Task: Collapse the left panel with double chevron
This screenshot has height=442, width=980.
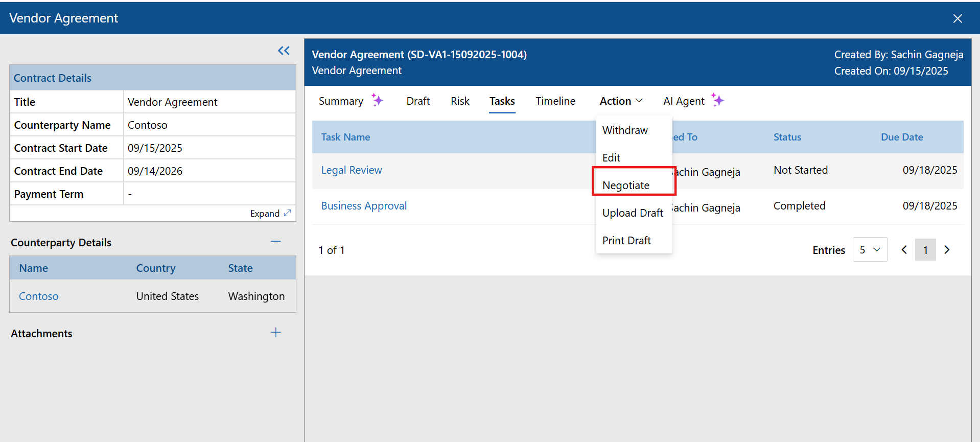Action: pyautogui.click(x=284, y=51)
